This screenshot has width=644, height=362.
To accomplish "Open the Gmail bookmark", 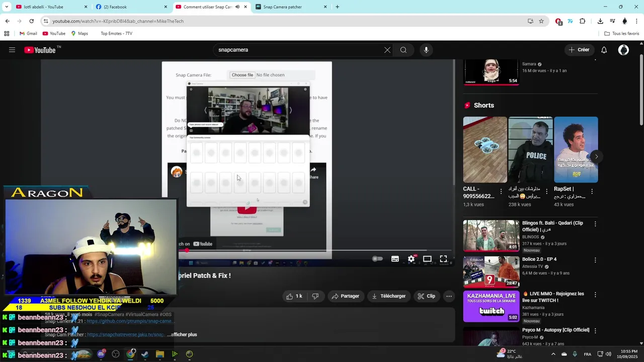I will click(28, 34).
